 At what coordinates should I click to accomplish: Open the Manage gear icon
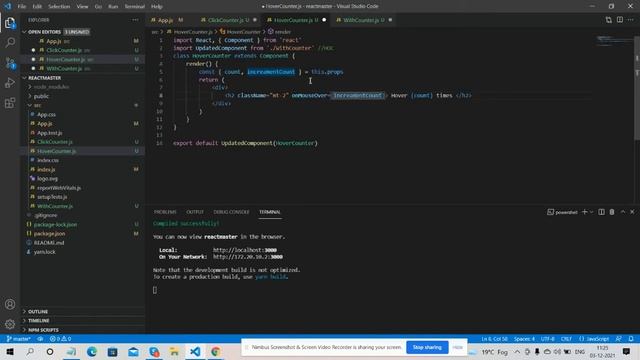pyautogui.click(x=10, y=324)
